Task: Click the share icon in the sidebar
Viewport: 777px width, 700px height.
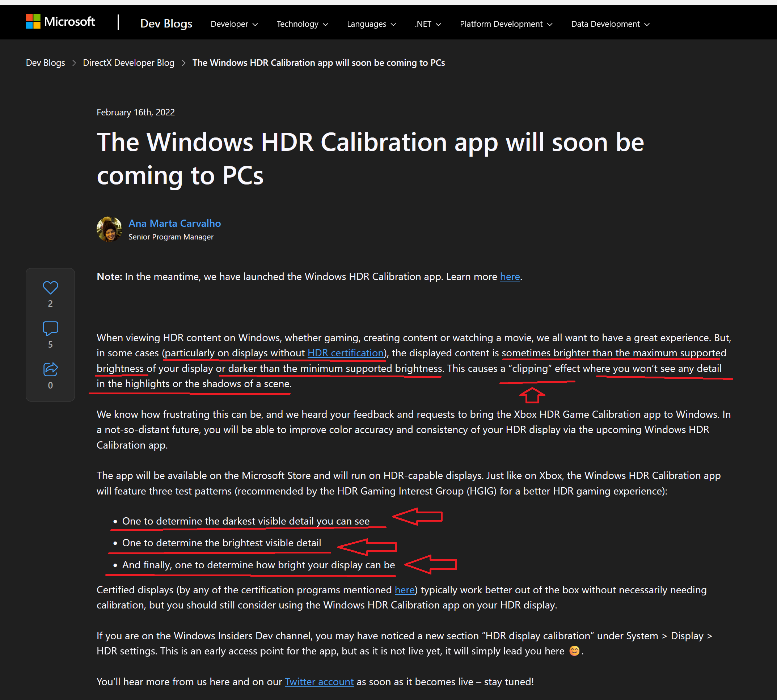Action: click(x=50, y=369)
